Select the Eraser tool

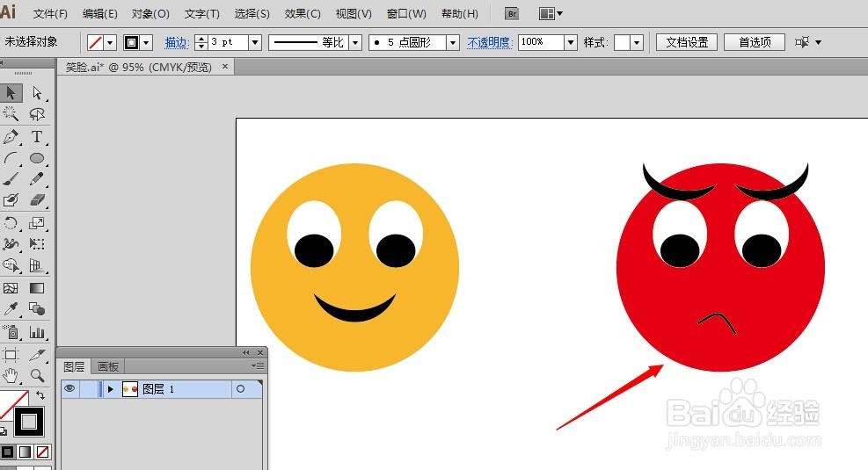tap(37, 199)
